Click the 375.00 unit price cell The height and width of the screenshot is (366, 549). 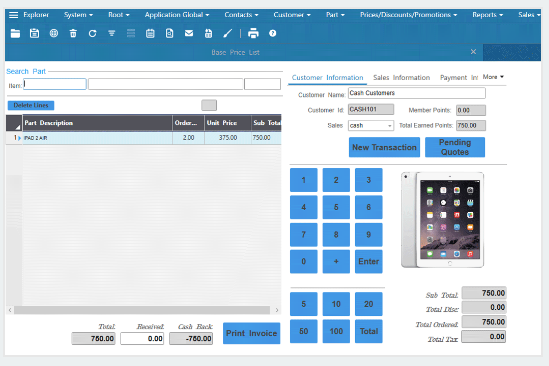(228, 138)
